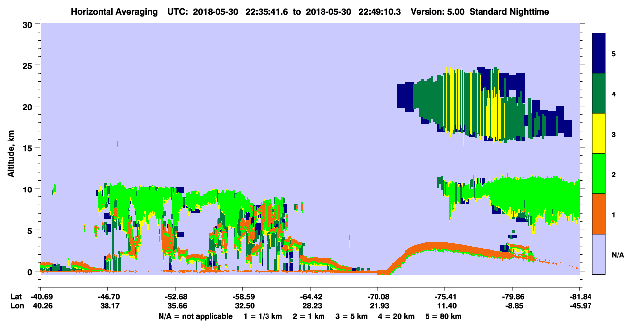This screenshot has height=330, width=644.
Task: Click the start time '22:35:41.6' text
Action: click(267, 11)
